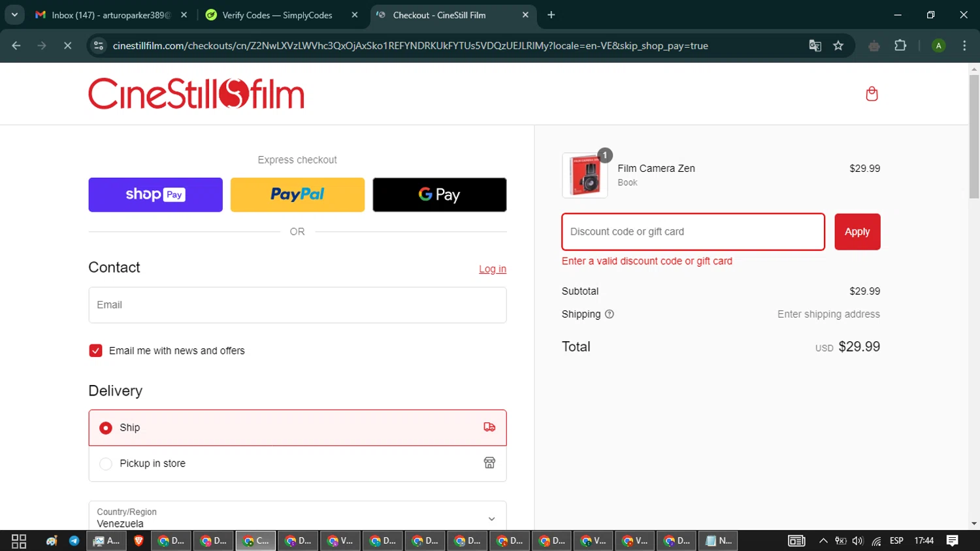Click the Log in link
This screenshot has height=551, width=980.
click(x=493, y=269)
